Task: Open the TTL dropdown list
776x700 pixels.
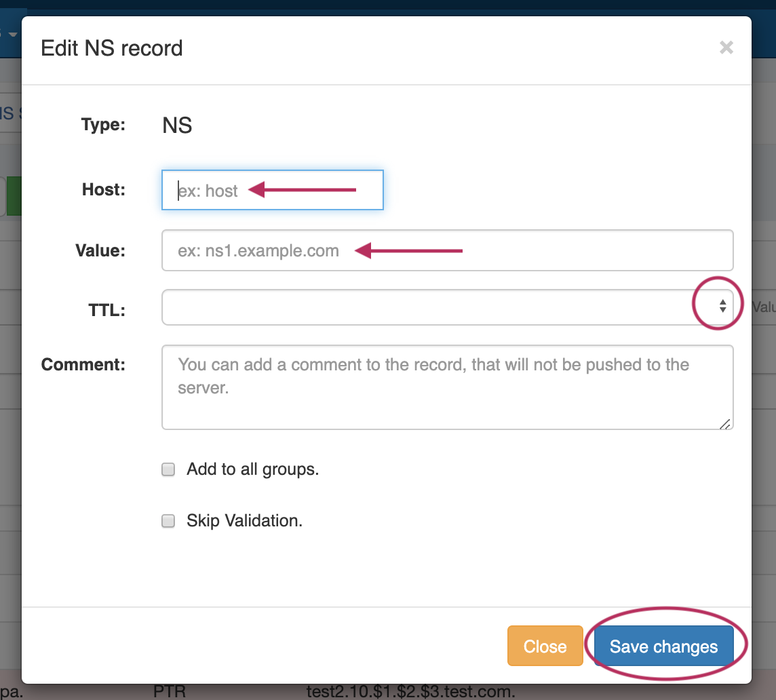Action: coord(434,307)
